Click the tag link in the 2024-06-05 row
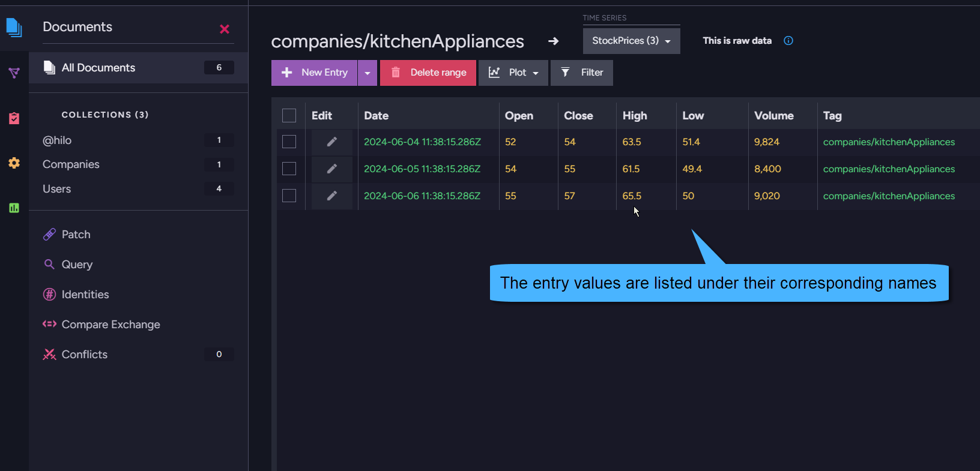Viewport: 980px width, 471px height. 889,169
